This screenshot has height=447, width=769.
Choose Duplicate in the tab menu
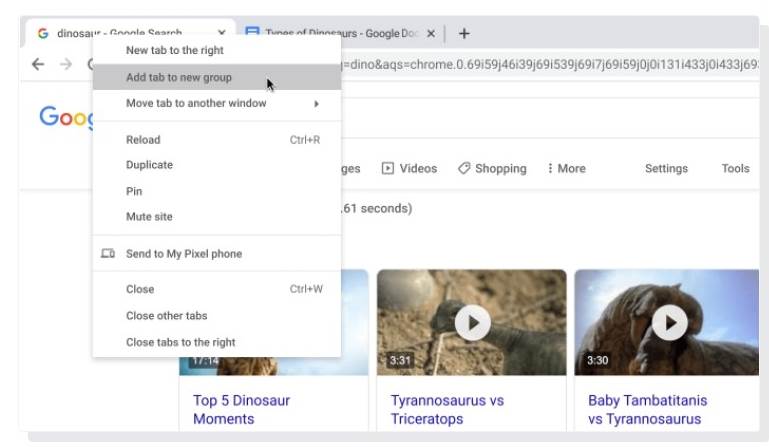pyautogui.click(x=149, y=165)
